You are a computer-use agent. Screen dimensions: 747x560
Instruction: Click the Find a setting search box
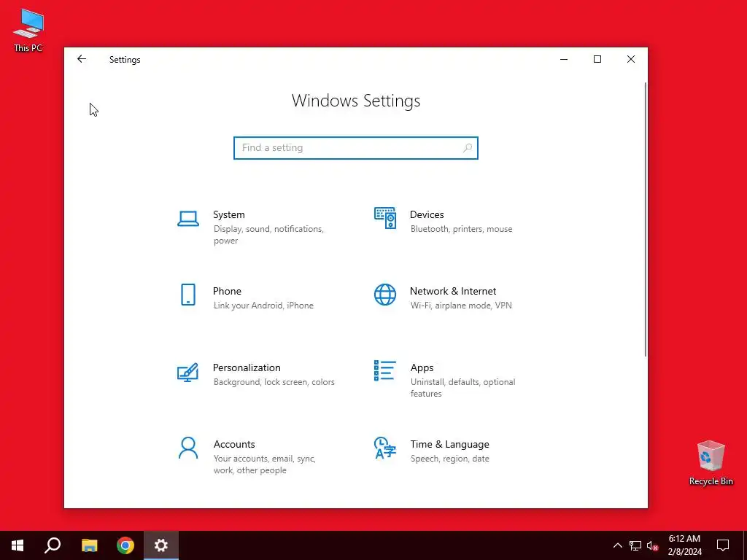(356, 148)
